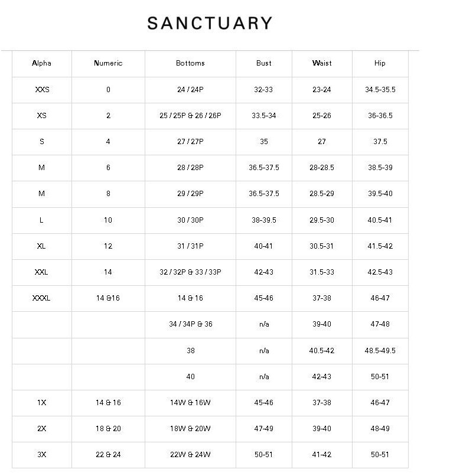Click the Bust column header
Viewport: 476px width, 476px height.
pos(264,63)
